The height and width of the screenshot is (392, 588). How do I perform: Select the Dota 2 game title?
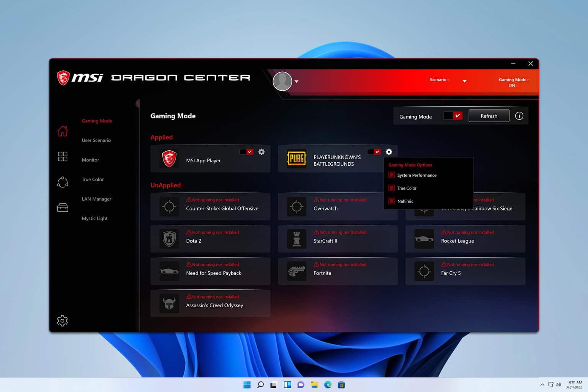click(x=194, y=241)
